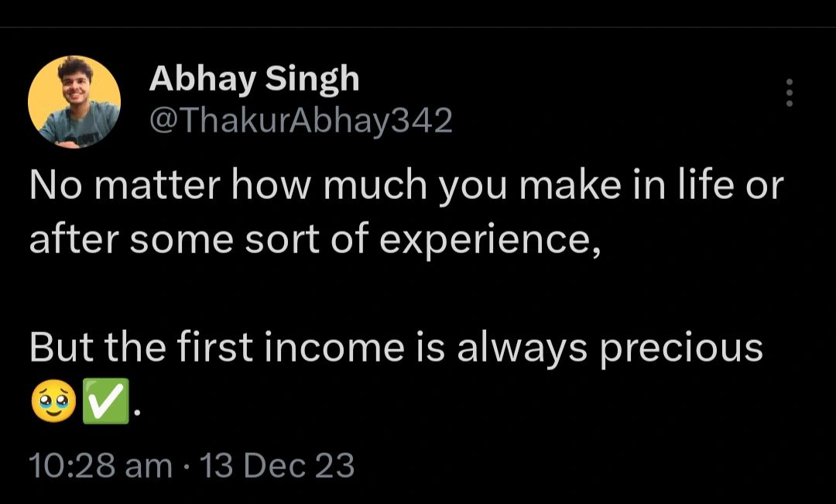Open the three-dot more options menu
Screen dimensions: 836x504
[x=789, y=93]
